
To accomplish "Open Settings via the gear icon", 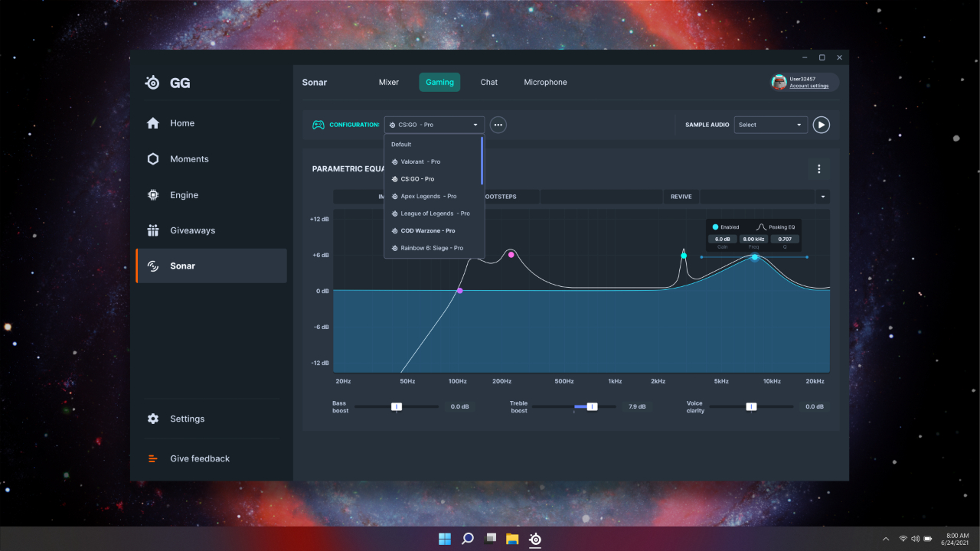I will point(153,419).
